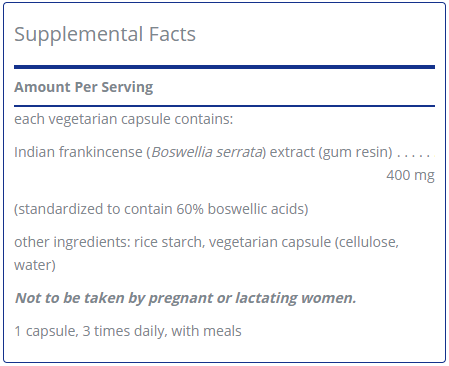This screenshot has width=449, height=366.
Task: Click the rice starch ingredient
Action: pos(169,242)
